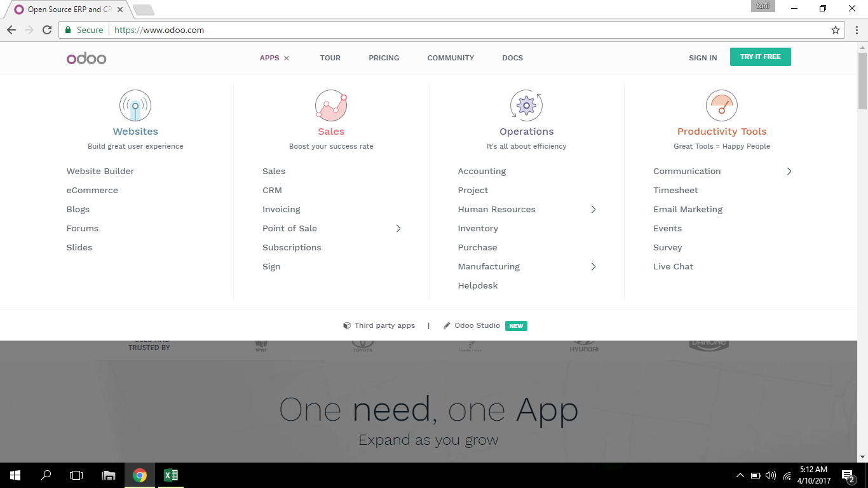This screenshot has width=868, height=488.
Task: Click the toni profile button
Action: 763,6
